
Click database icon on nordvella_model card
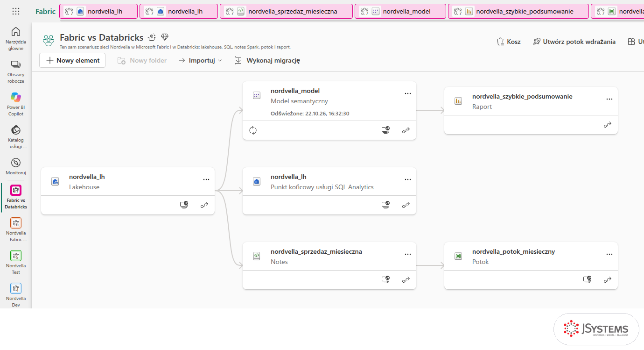(x=385, y=130)
